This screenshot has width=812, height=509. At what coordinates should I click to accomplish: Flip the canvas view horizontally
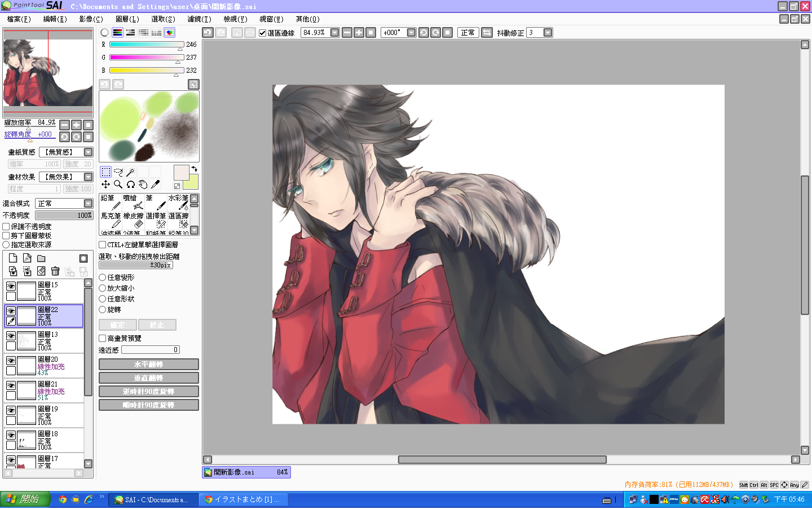click(x=487, y=33)
